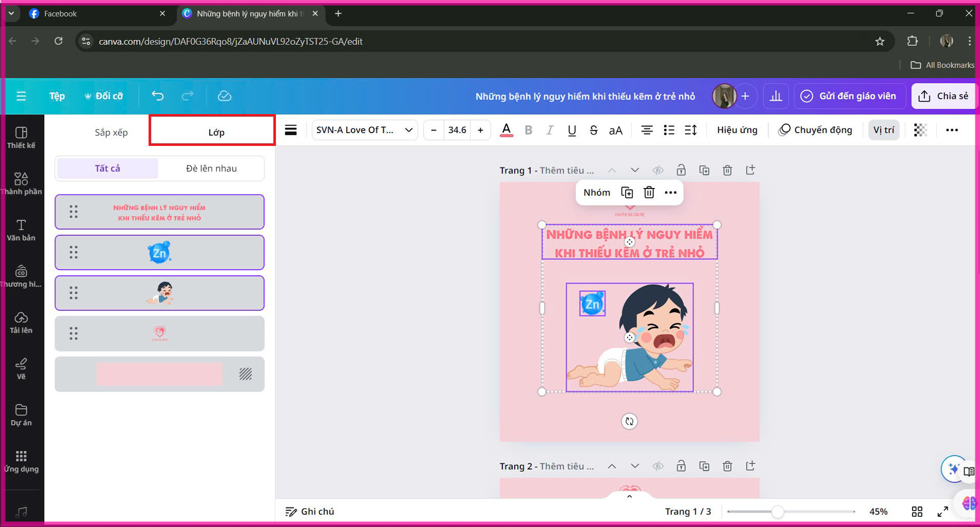Open the text color picker
Viewport: 980px width, 527px height.
coord(506,130)
